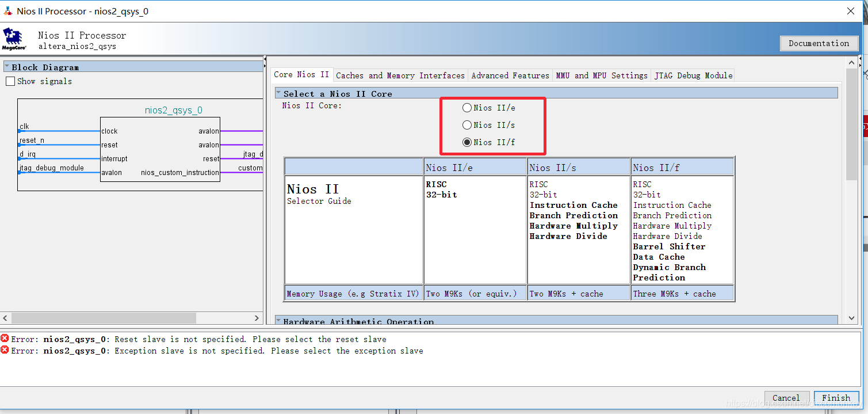868x414 pixels.
Task: Select the Nios II/e core radio button
Action: (467, 108)
